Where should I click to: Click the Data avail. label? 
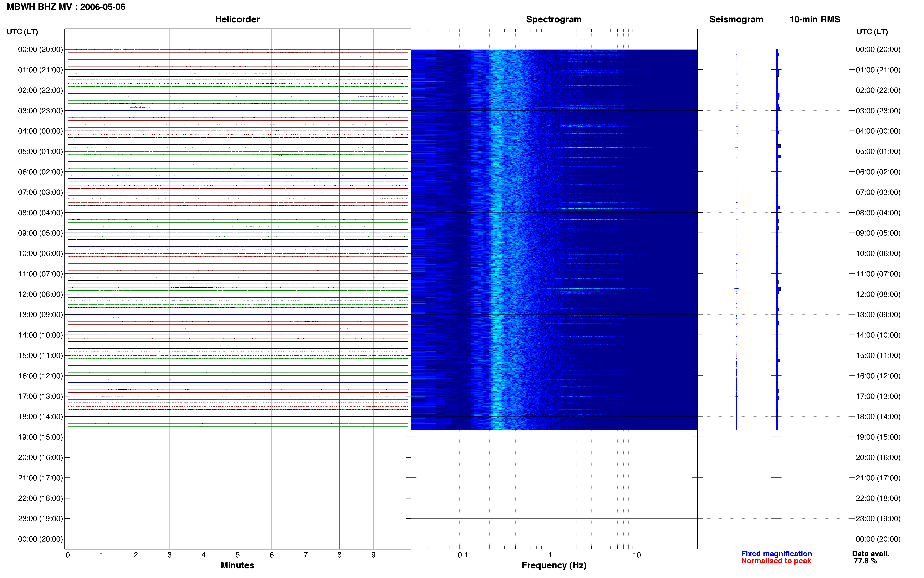(x=870, y=554)
